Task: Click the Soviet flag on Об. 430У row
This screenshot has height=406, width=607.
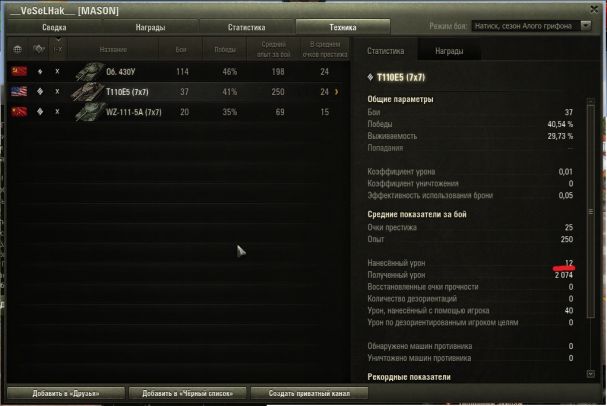Action: point(19,72)
